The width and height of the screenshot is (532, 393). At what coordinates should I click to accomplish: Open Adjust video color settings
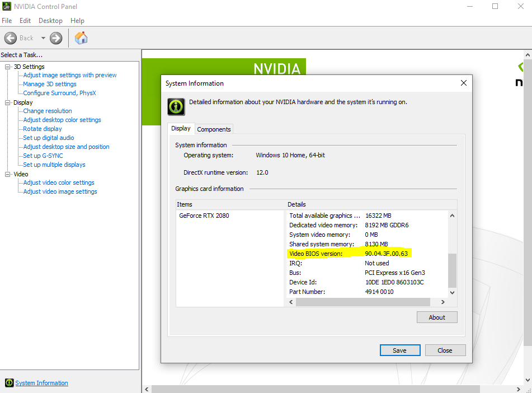click(x=59, y=183)
